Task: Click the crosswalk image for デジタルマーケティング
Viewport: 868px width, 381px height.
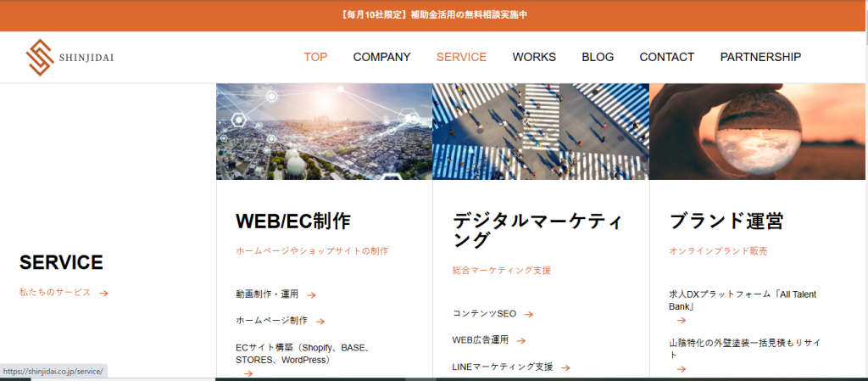Action: [x=541, y=132]
